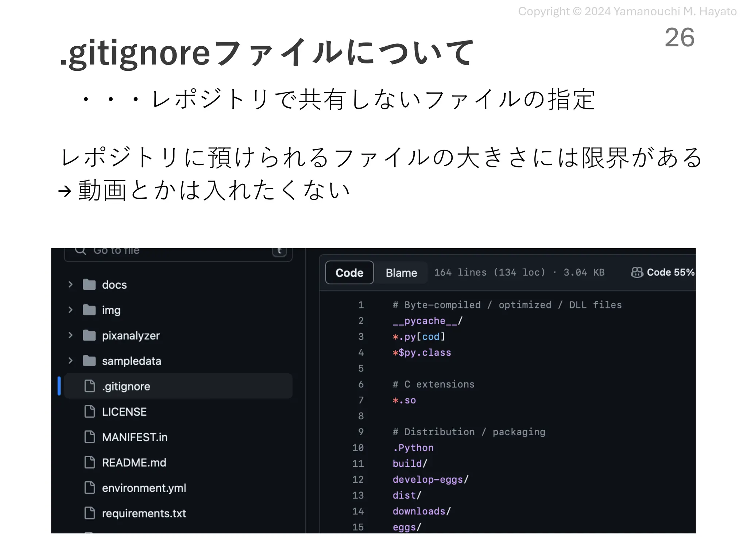
Task: Click the dist/ code line
Action: click(407, 495)
